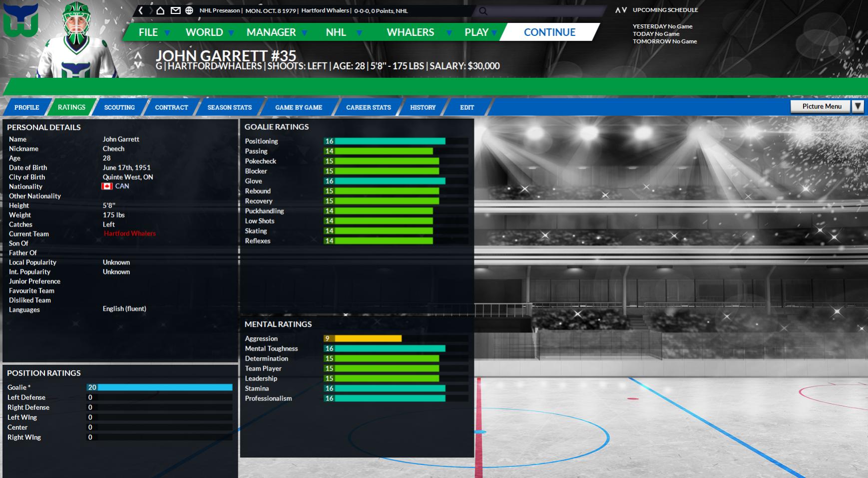Open the WHALERS menu
Screen dimensions: 868x478
411,32
